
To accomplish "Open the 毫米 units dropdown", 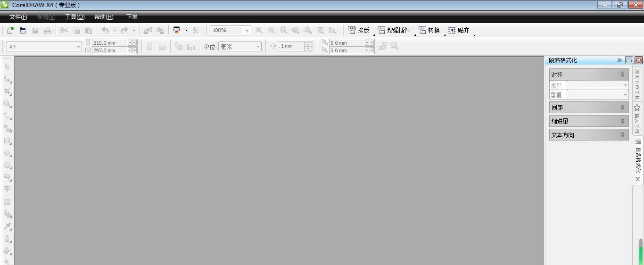I will (258, 47).
